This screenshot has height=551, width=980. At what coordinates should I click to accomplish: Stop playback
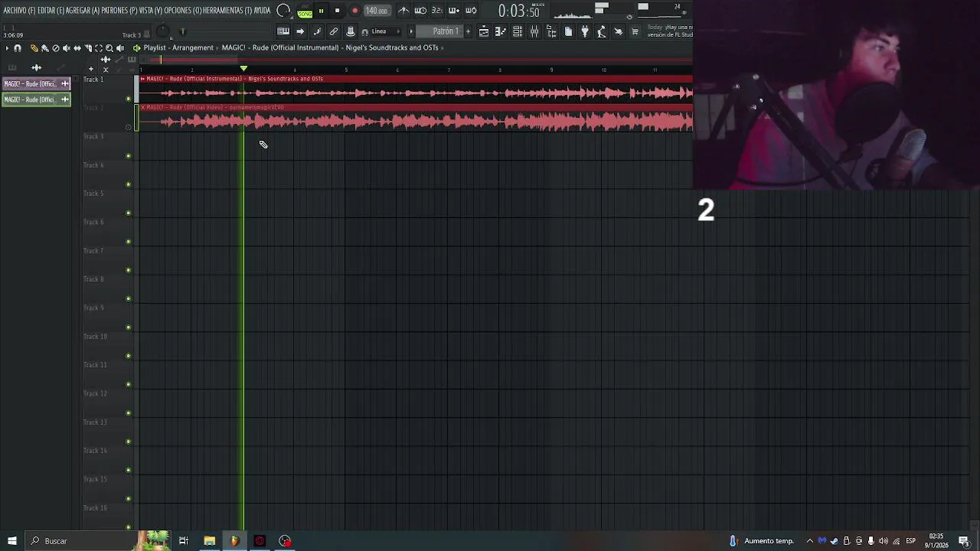337,11
